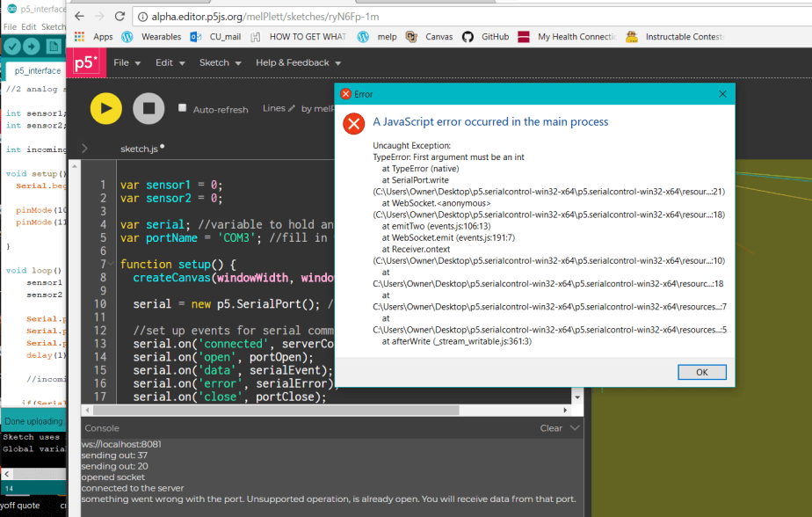Viewport: 812px width, 517px height.
Task: Clear the console output
Action: click(551, 428)
